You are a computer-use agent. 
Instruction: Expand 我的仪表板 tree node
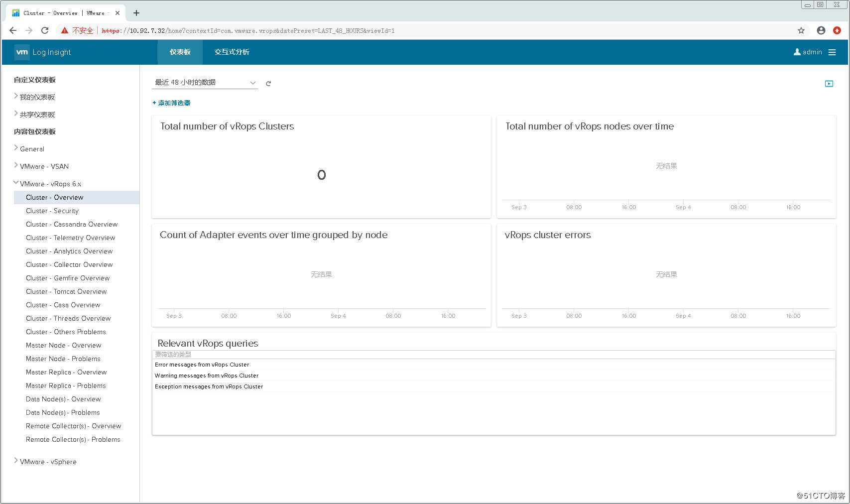point(16,96)
